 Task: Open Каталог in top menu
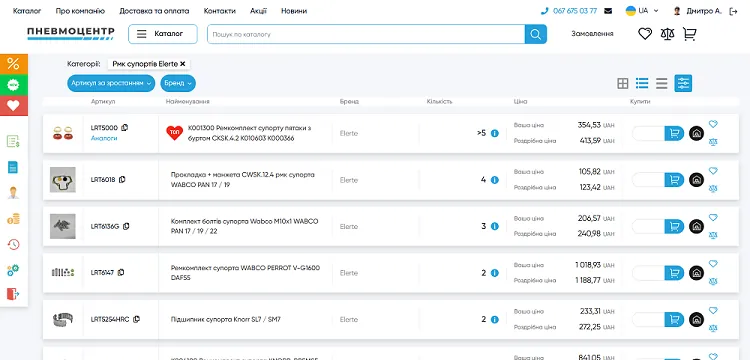point(27,11)
